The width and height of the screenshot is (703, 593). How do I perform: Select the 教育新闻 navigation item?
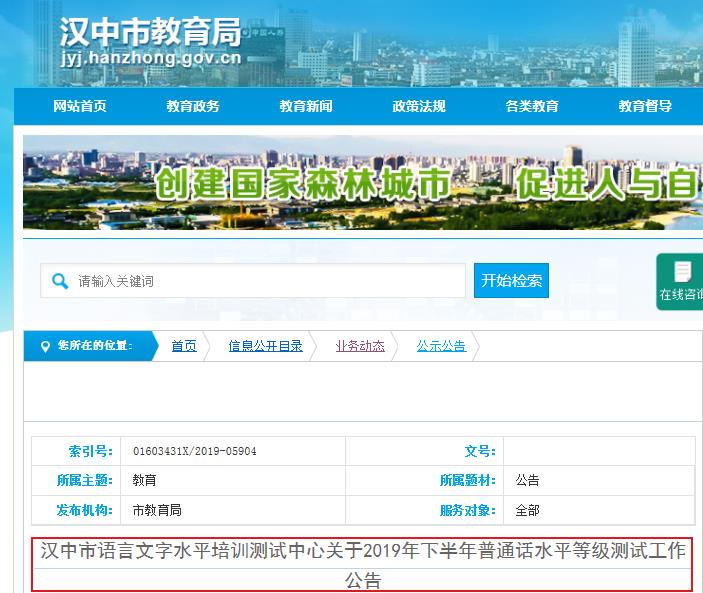click(306, 106)
